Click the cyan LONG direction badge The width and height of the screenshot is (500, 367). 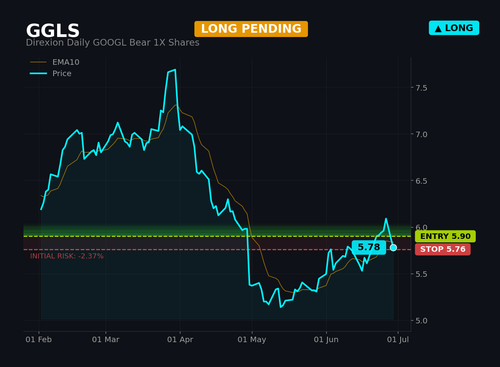(454, 28)
